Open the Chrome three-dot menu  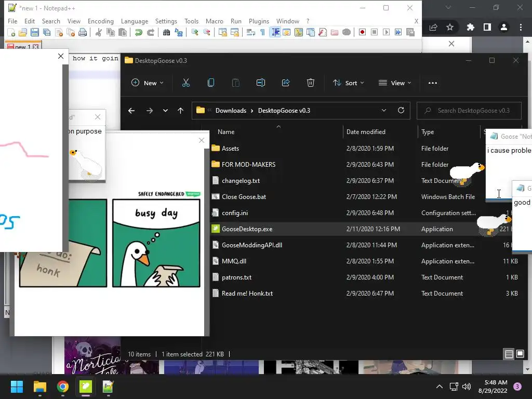click(x=521, y=27)
